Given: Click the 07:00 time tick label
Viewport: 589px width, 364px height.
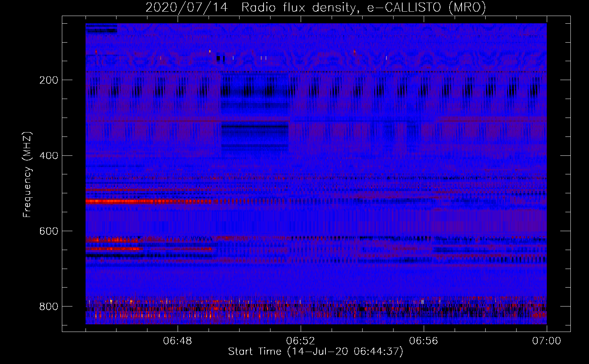Looking at the screenshot, I should (x=547, y=341).
